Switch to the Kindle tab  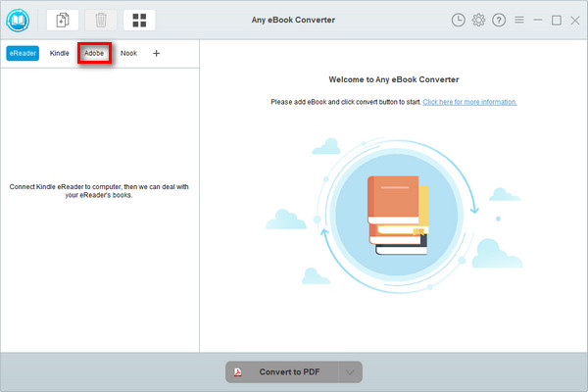59,53
